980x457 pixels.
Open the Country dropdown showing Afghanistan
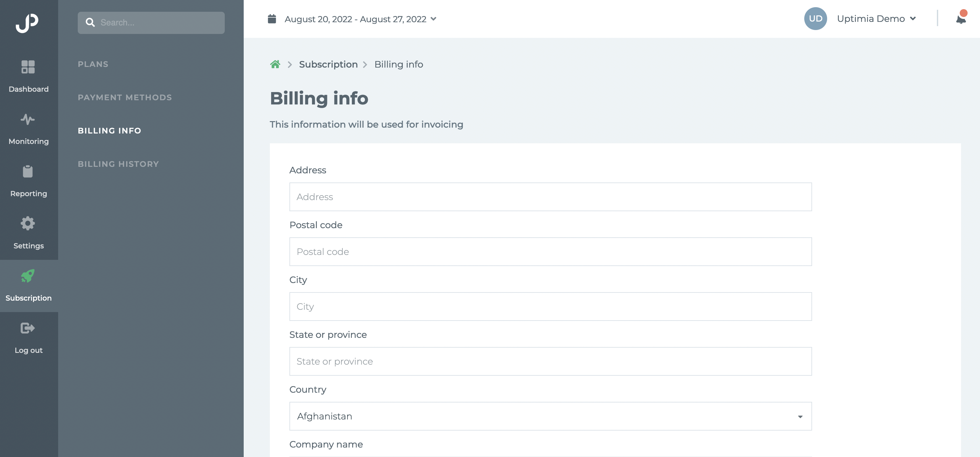(x=550, y=416)
